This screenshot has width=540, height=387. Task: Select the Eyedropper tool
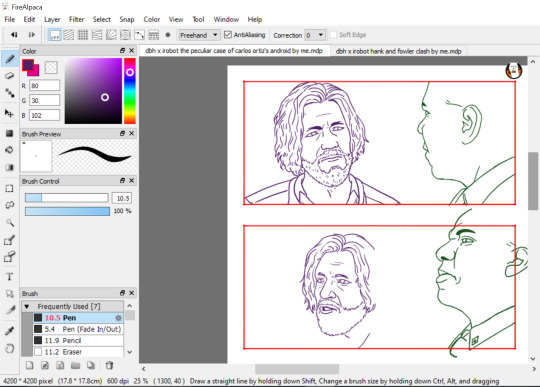coord(10,331)
